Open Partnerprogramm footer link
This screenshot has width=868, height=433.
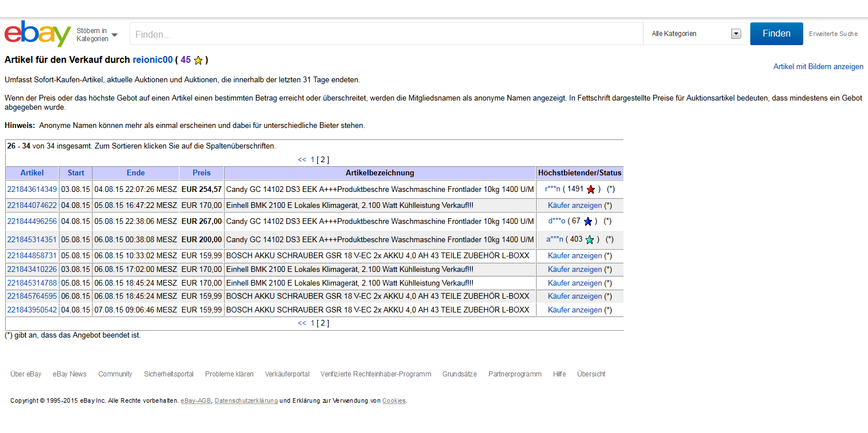pyautogui.click(x=515, y=374)
